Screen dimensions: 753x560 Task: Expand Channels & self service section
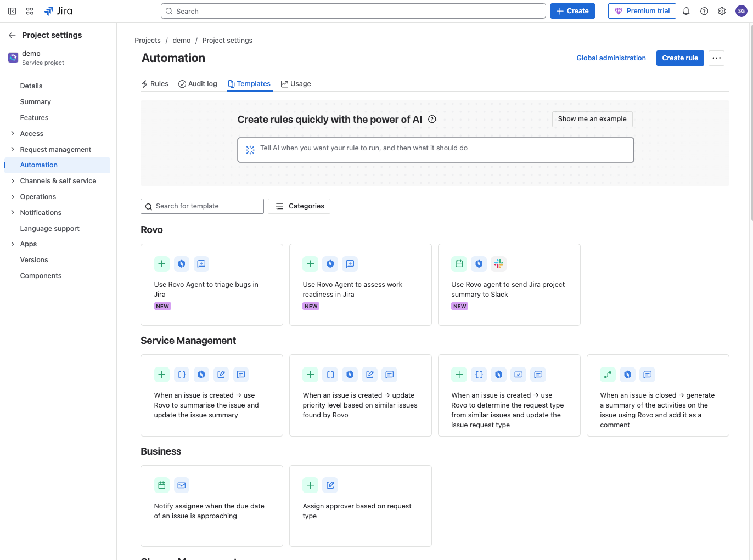(13, 181)
